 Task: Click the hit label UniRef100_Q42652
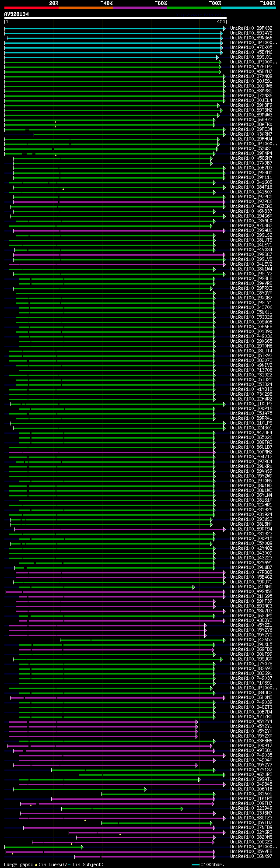[251, 640]
